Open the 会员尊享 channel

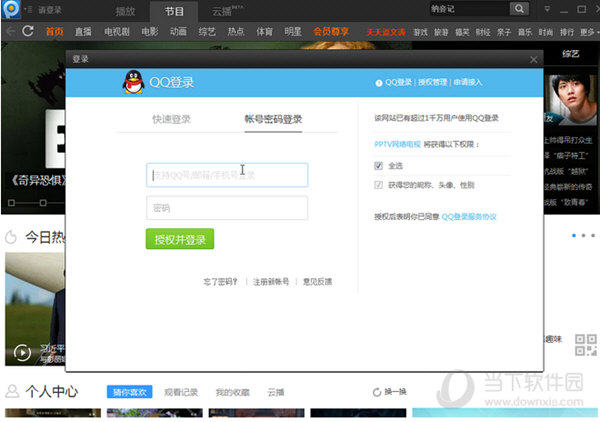pos(331,32)
